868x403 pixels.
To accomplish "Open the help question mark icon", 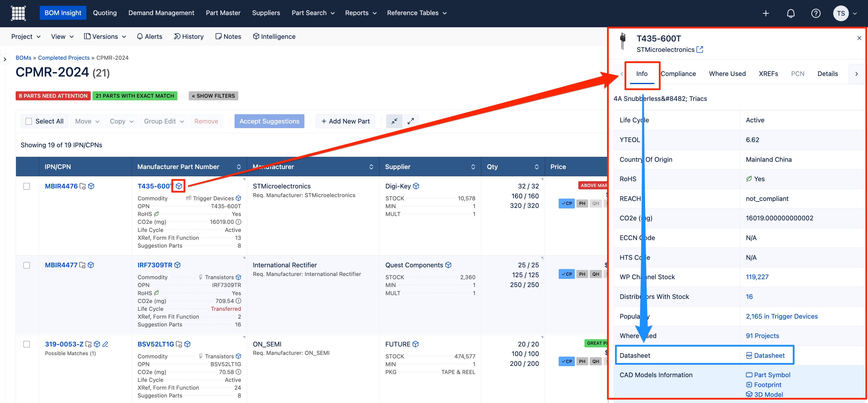I will coord(816,13).
